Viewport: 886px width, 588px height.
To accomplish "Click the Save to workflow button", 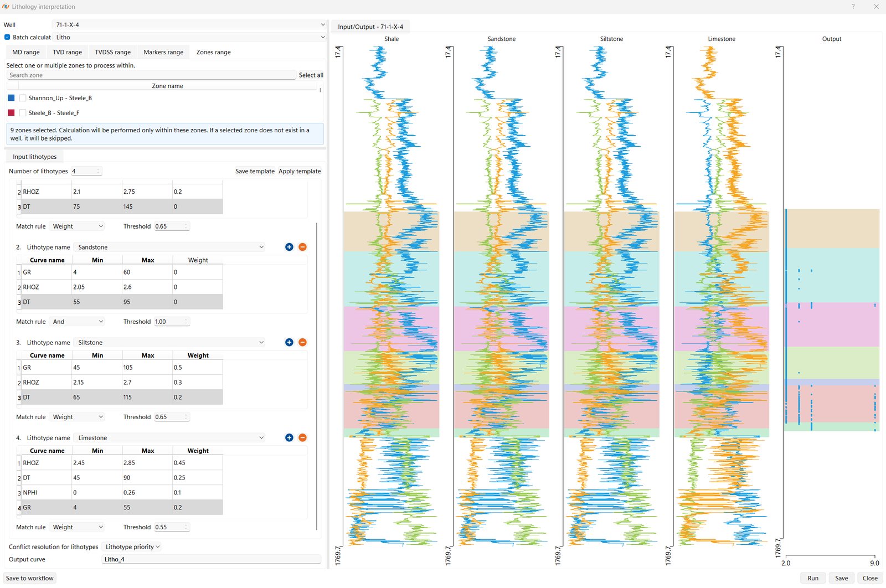I will pyautogui.click(x=30, y=578).
